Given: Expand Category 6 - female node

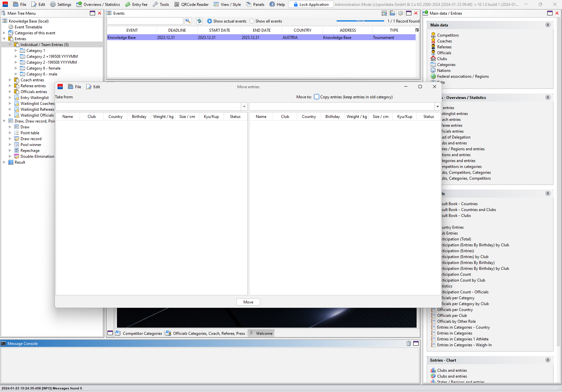Looking at the screenshot, I should (x=16, y=68).
